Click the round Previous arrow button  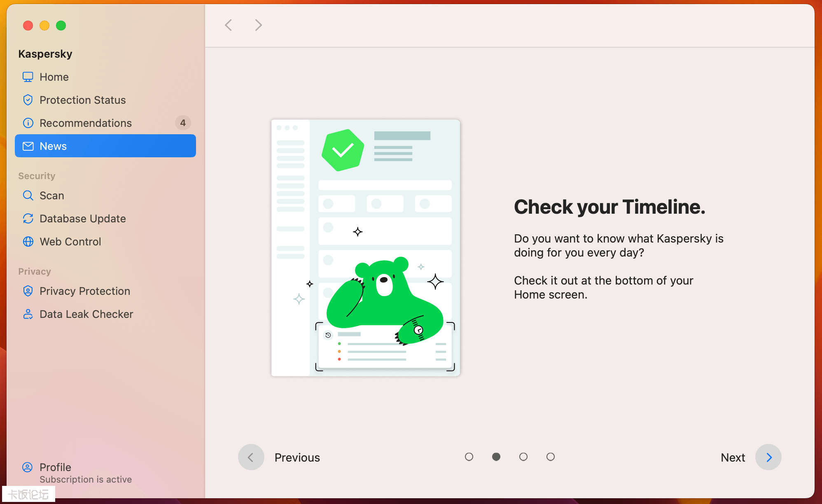point(251,457)
